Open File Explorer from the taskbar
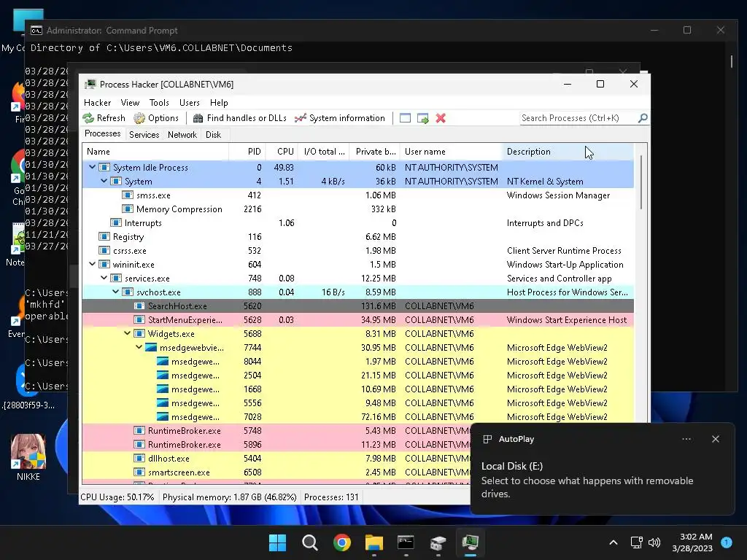Image resolution: width=747 pixels, height=560 pixels. (x=374, y=542)
